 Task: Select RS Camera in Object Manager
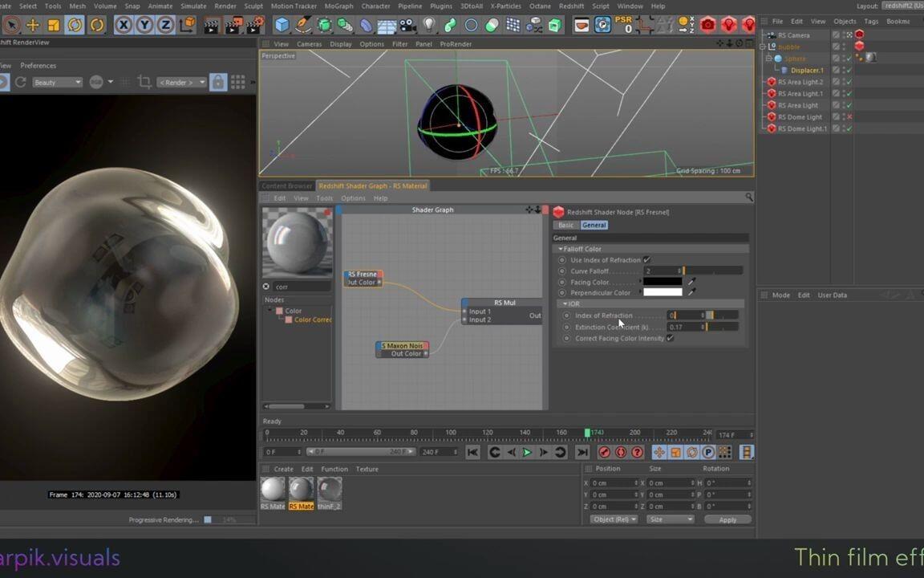tap(794, 35)
